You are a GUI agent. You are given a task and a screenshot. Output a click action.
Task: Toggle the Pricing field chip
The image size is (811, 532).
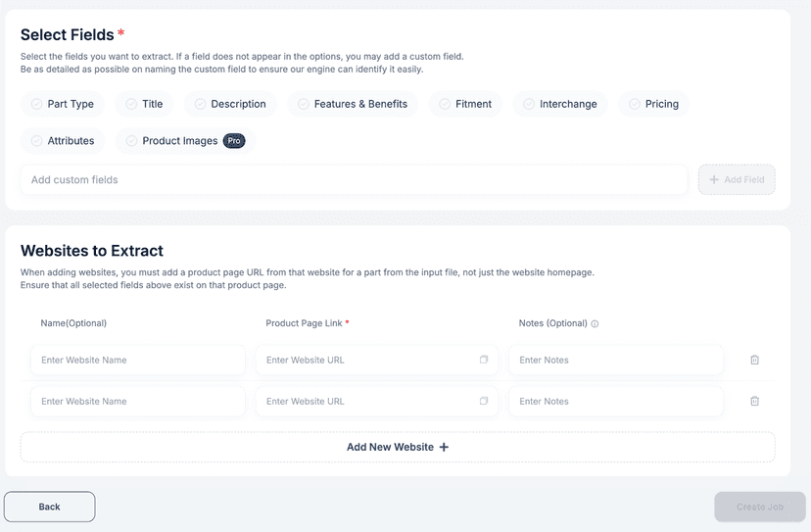pyautogui.click(x=653, y=104)
